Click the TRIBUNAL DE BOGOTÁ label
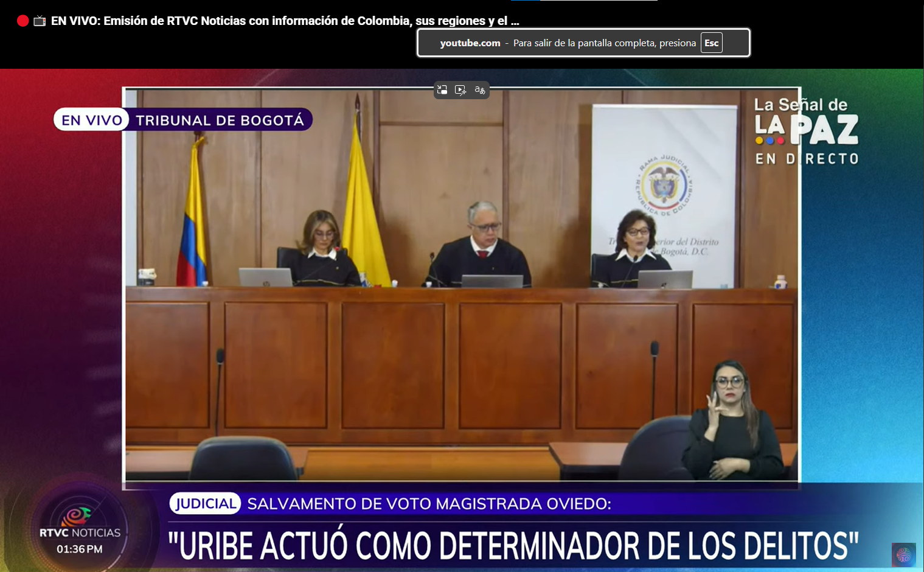The height and width of the screenshot is (572, 924). click(220, 120)
